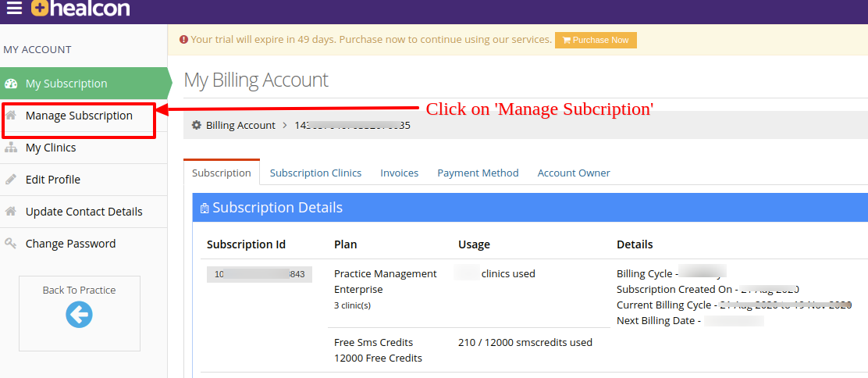The image size is (868, 378).
Task: Click the Change Password key icon
Action: (x=10, y=244)
